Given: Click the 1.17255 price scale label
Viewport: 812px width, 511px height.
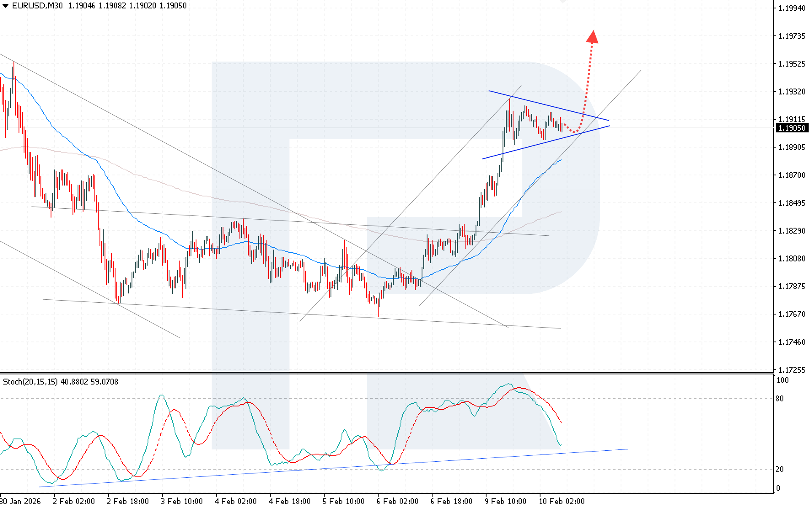Looking at the screenshot, I should (x=791, y=370).
